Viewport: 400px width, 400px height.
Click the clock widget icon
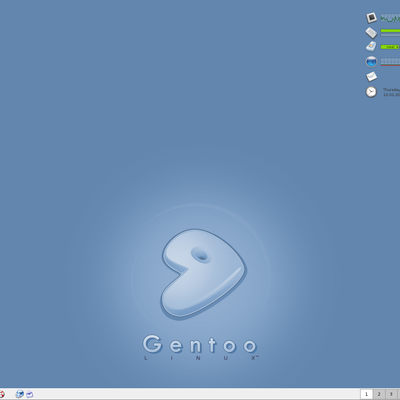371,92
